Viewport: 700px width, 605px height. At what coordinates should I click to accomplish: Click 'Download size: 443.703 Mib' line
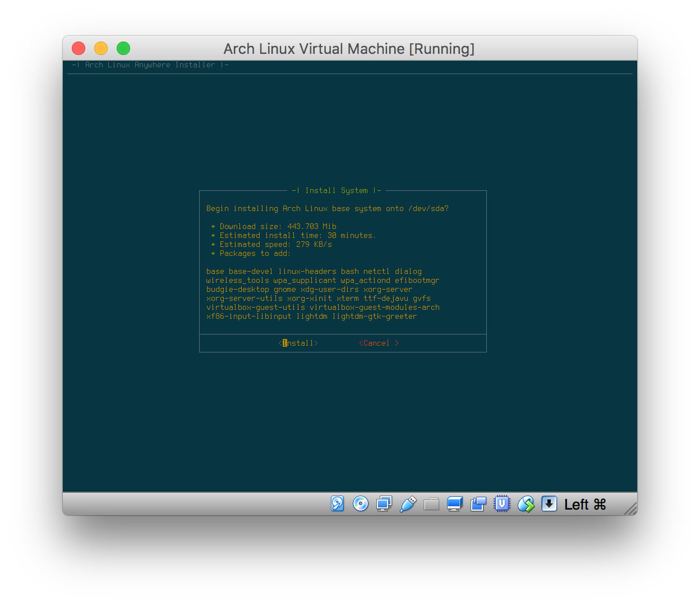tap(278, 227)
